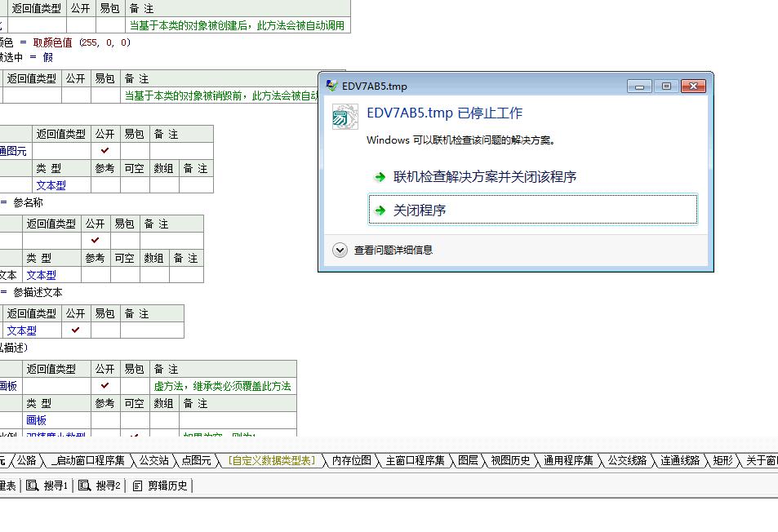Screen dimensions: 778x532
Task: Click the 取颜色值 (255, 0, 0) expression
Action: point(82,42)
